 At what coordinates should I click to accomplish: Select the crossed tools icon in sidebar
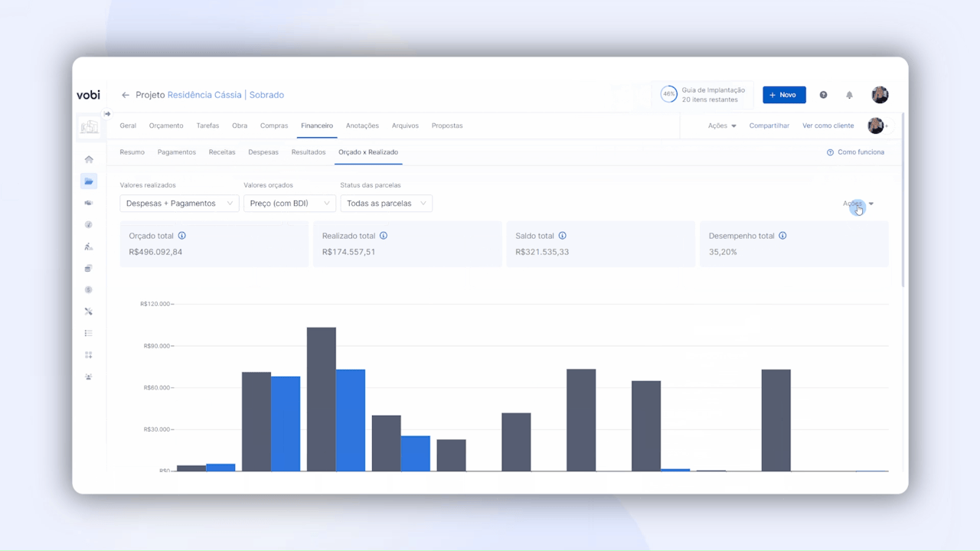pyautogui.click(x=89, y=311)
